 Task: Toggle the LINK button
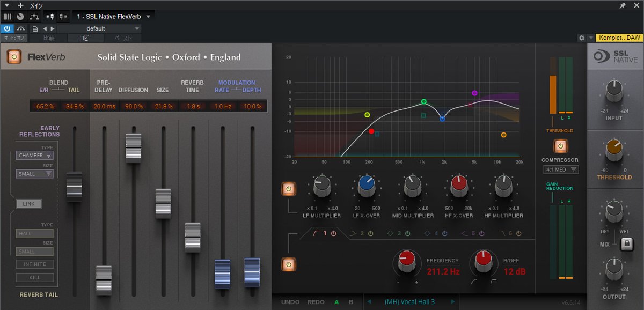click(x=28, y=204)
